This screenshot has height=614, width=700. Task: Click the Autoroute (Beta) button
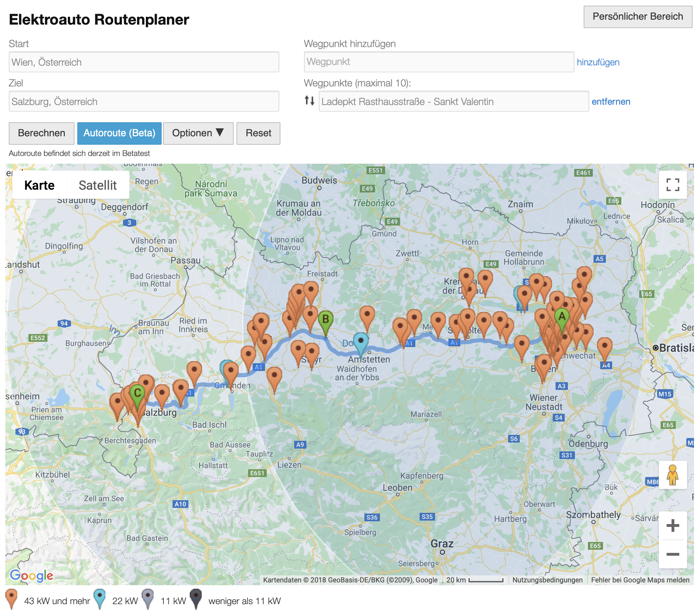[x=119, y=133]
